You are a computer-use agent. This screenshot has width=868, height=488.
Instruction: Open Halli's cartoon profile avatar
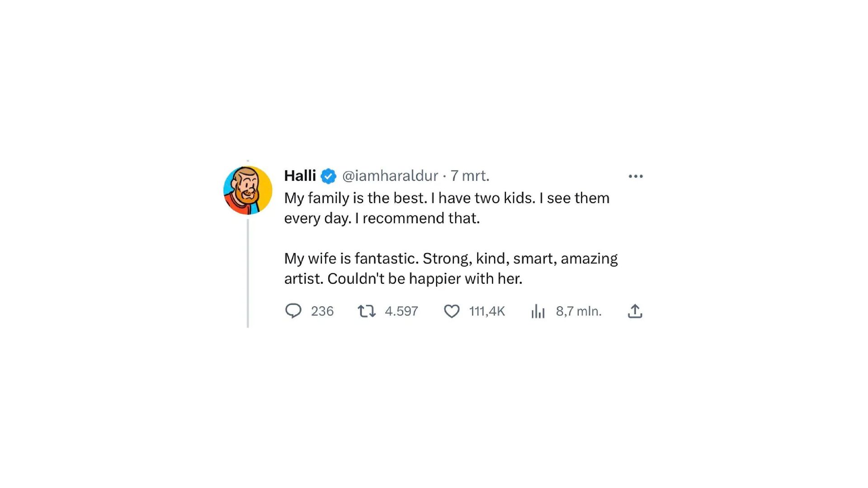coord(248,190)
